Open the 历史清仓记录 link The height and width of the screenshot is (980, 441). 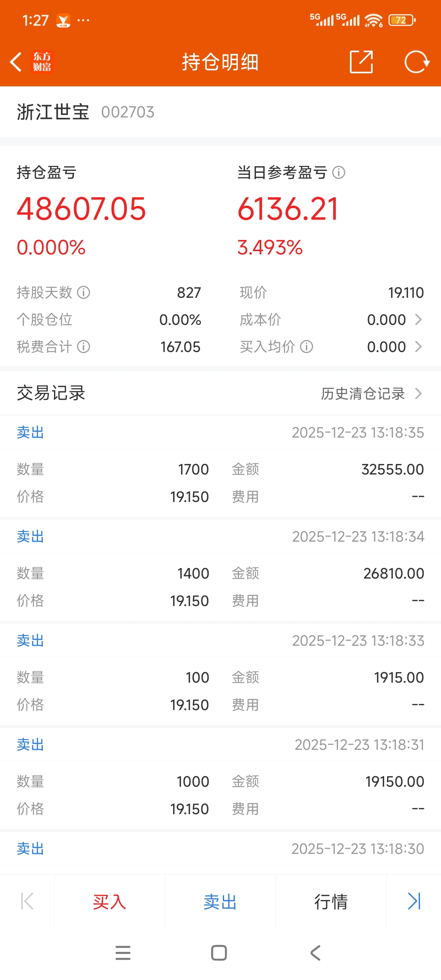363,394
